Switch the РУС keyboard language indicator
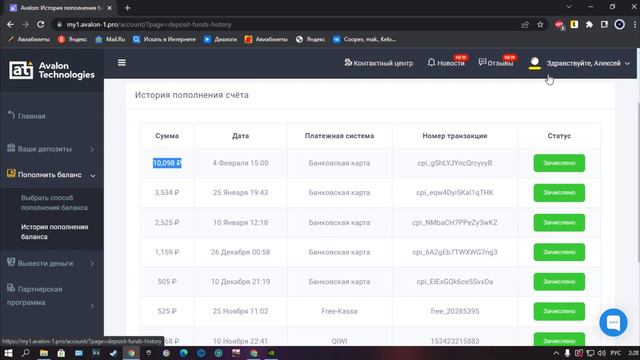640x360 pixels. pyautogui.click(x=616, y=353)
